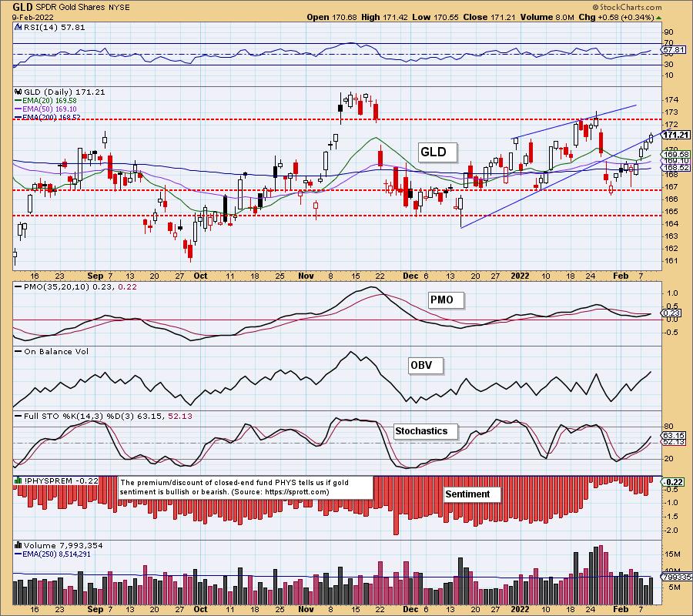
Task: Click the Dec label on bottom date axis
Action: 410,609
